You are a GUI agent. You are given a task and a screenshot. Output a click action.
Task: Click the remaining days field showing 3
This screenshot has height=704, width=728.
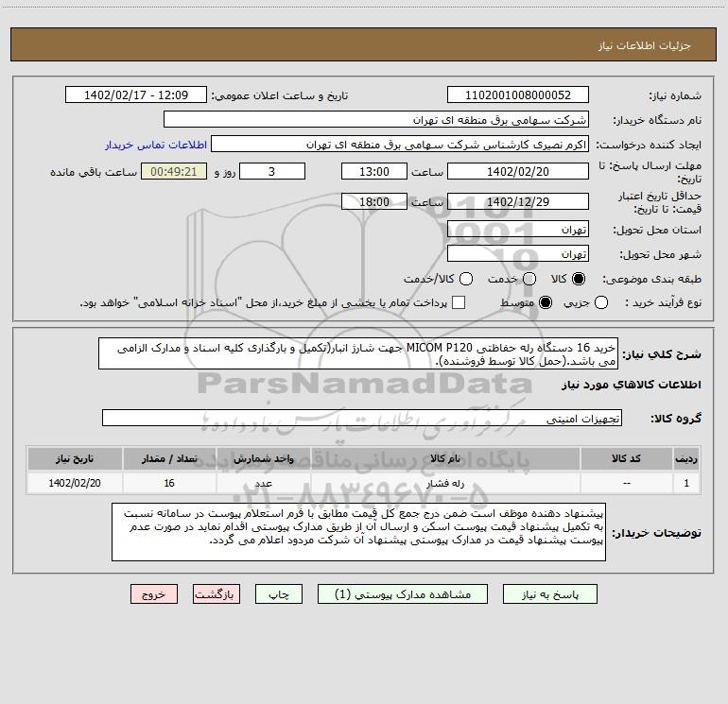tap(272, 171)
